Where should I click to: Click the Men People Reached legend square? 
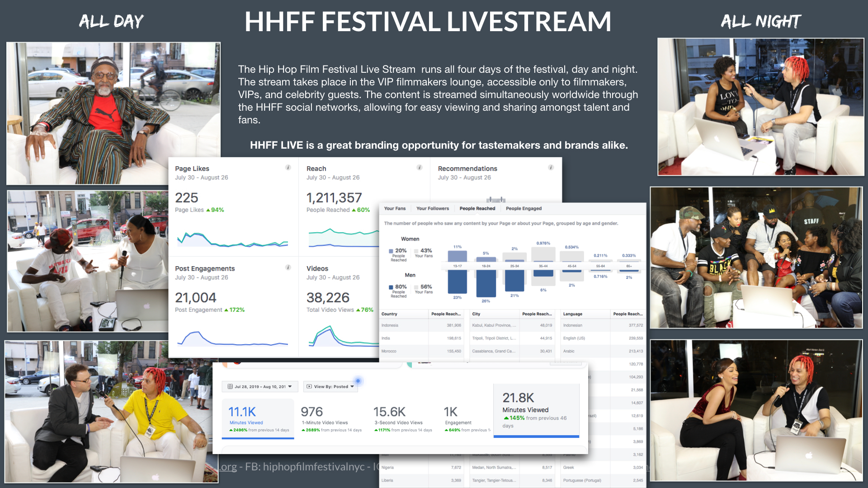click(x=391, y=287)
